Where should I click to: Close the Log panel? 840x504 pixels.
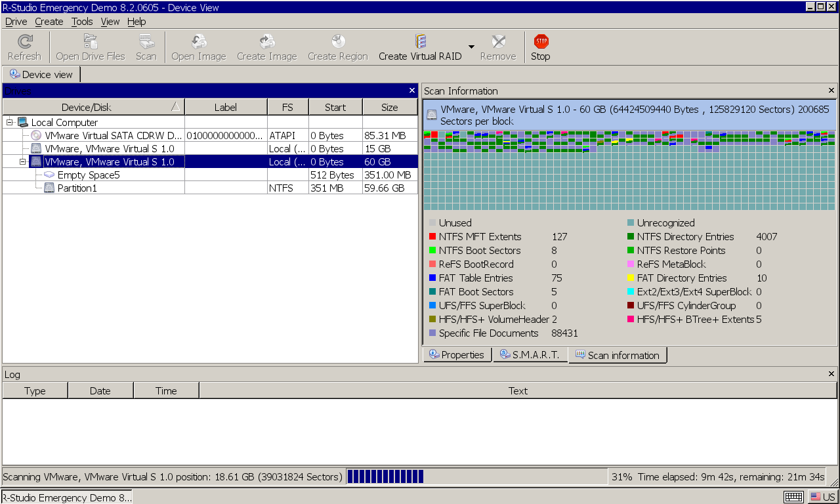[x=831, y=374]
